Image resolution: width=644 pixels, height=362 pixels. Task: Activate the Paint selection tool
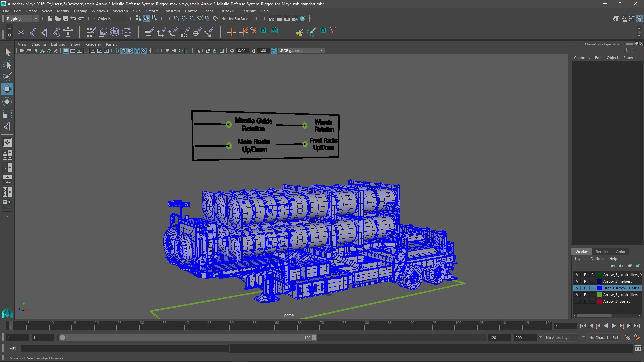(7, 77)
